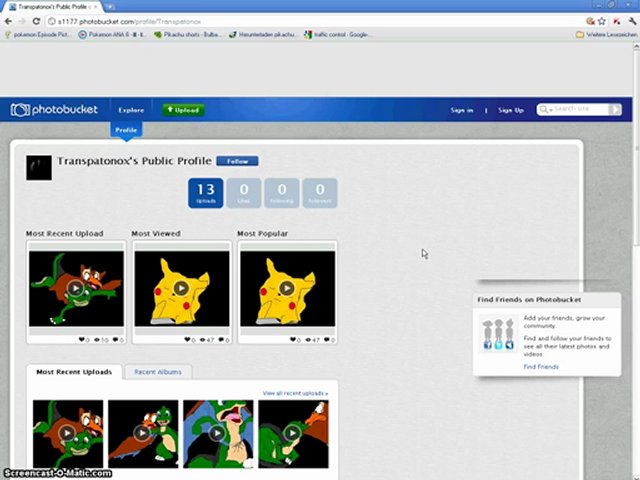Play the Most Popular Pikachu video
Image resolution: width=640 pixels, height=480 pixels.
point(287,288)
